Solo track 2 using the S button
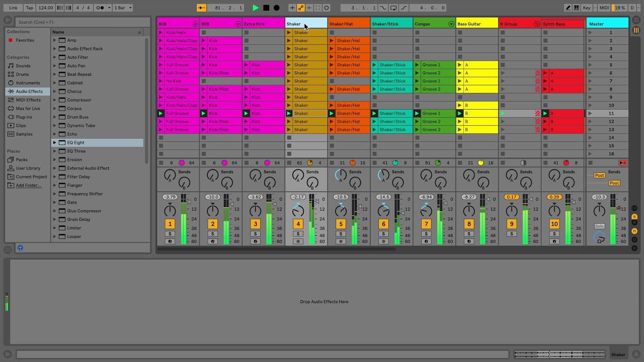644x362 pixels. click(x=212, y=234)
